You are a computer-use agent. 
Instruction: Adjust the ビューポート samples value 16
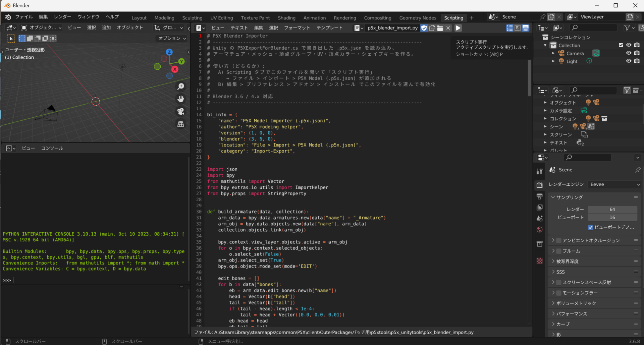pos(612,217)
